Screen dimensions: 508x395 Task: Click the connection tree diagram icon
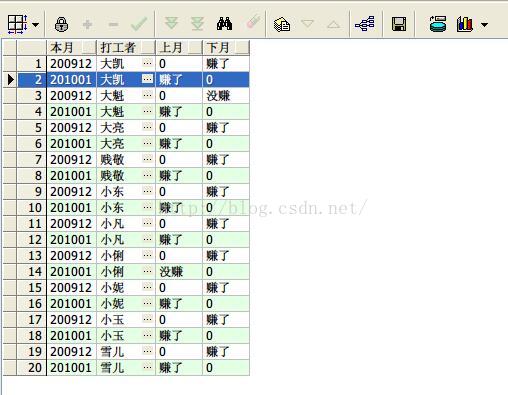(365, 24)
